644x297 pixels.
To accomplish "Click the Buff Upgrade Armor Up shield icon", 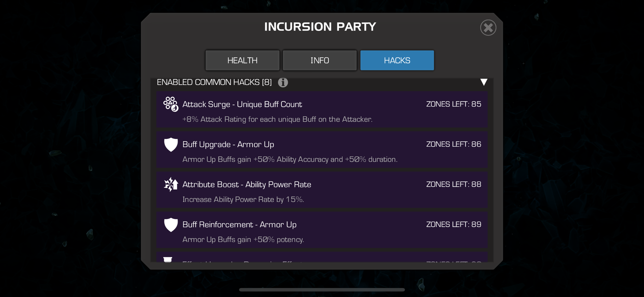I will click(x=171, y=145).
